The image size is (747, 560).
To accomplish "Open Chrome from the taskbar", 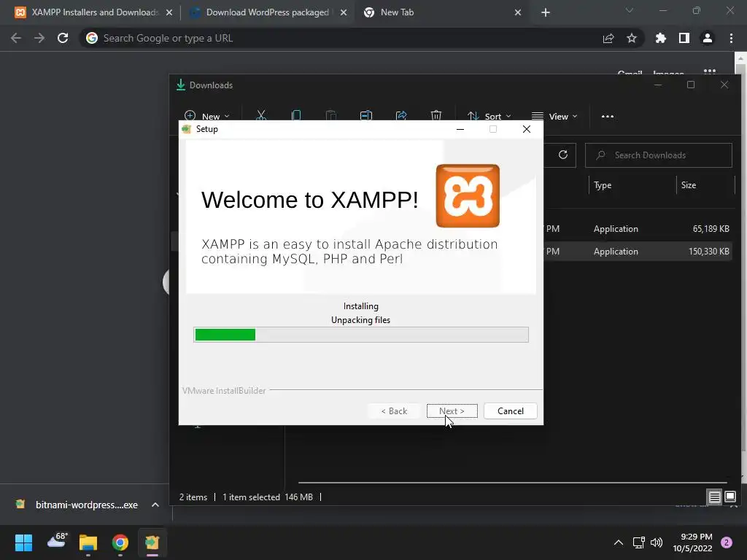I will [x=120, y=542].
